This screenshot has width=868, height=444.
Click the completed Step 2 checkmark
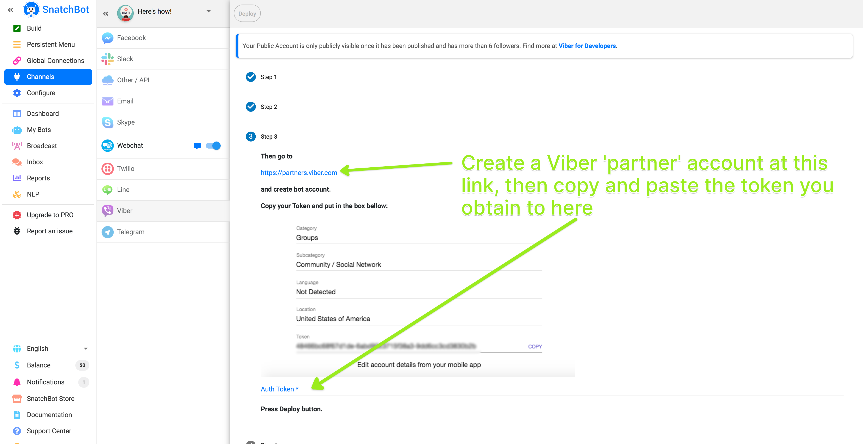[x=251, y=107]
